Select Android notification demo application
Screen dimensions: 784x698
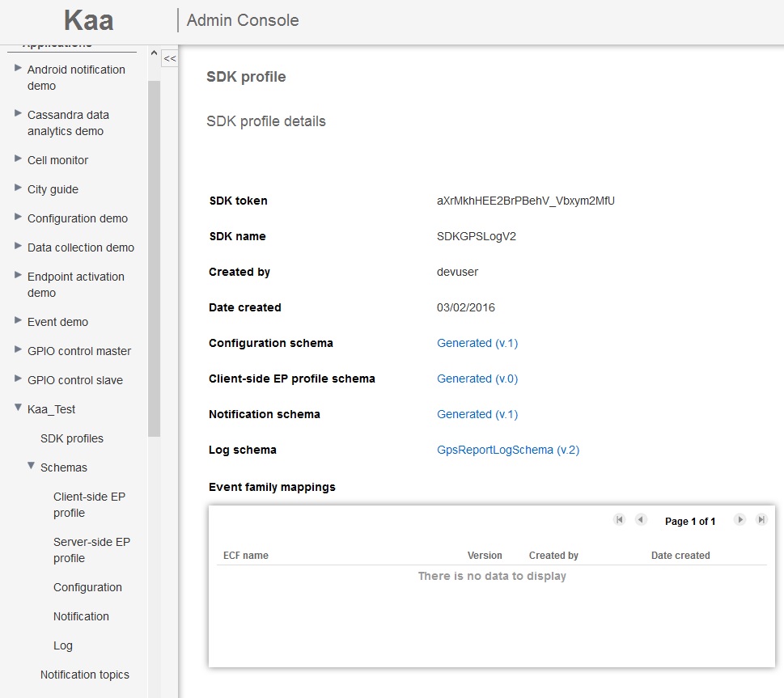[76, 78]
